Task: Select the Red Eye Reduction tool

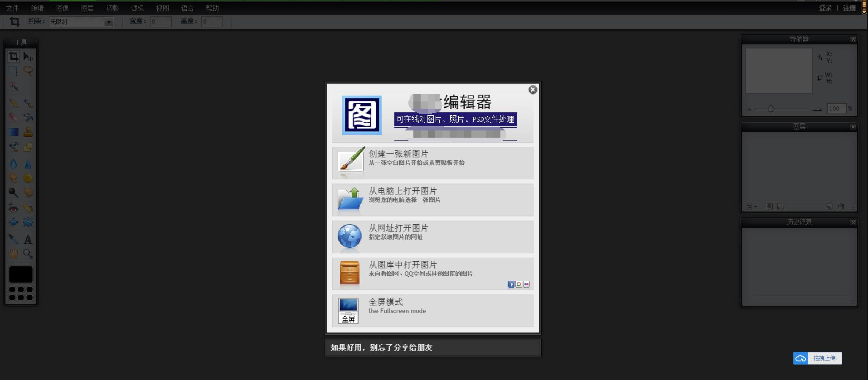Action: tap(14, 208)
